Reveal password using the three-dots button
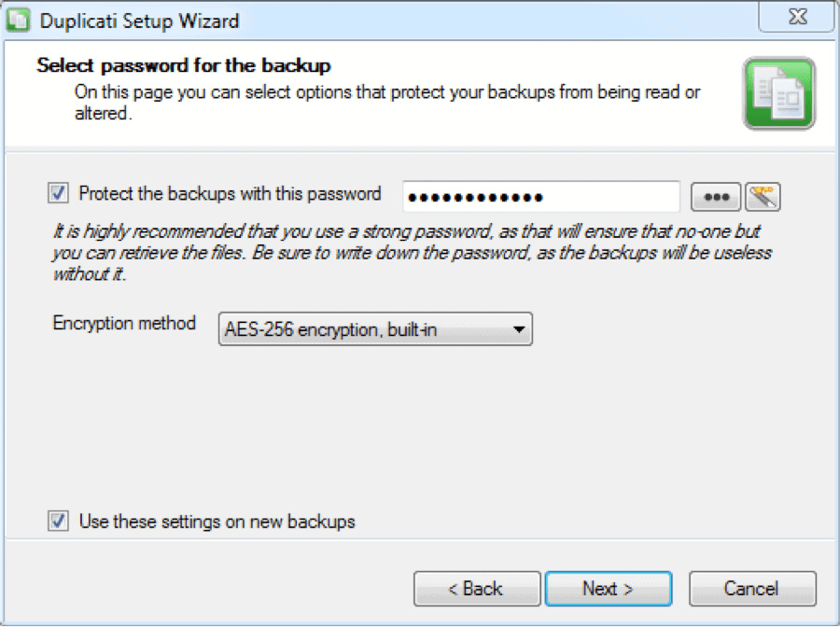 click(716, 197)
